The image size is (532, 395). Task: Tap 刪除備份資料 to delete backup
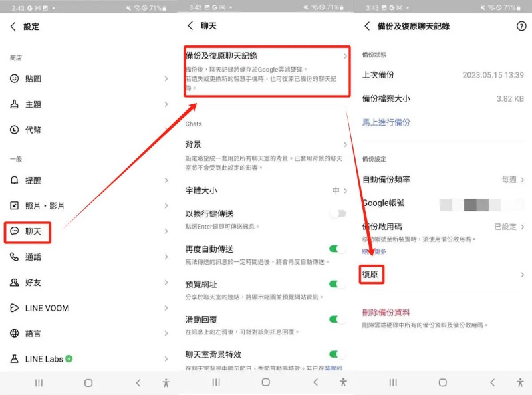pos(386,313)
